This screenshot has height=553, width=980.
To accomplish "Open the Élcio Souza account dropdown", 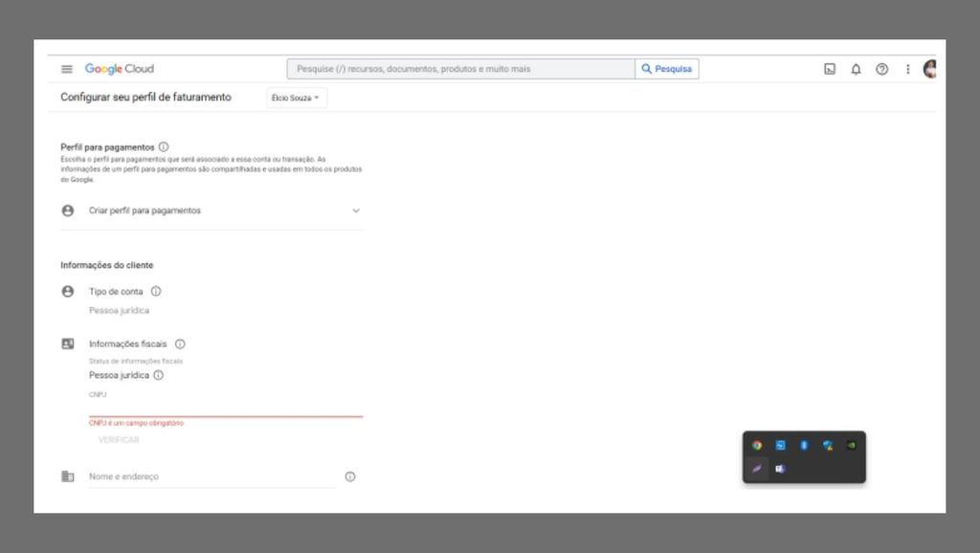I will point(297,98).
